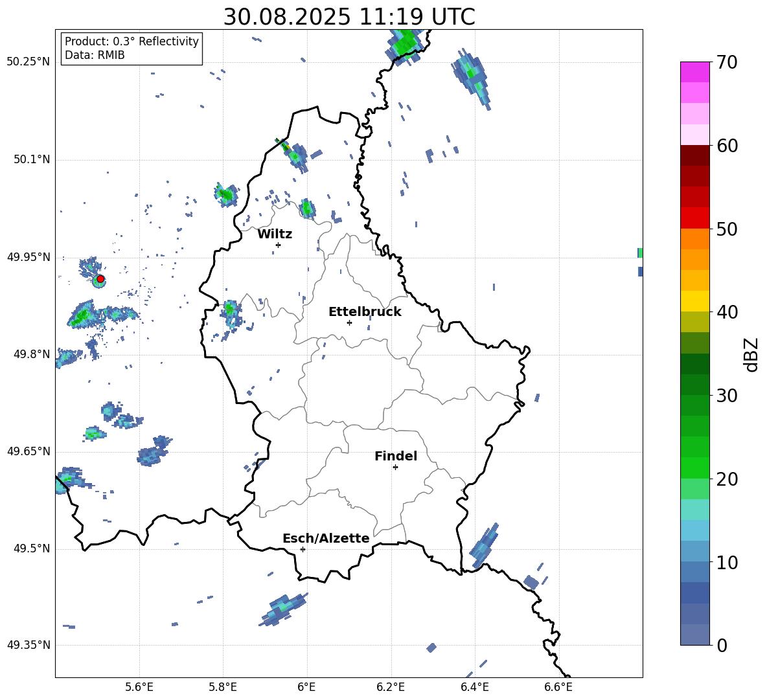Image resolution: width=767 pixels, height=700 pixels.
Task: Select the Ettelbruck city label
Action: pos(365,312)
